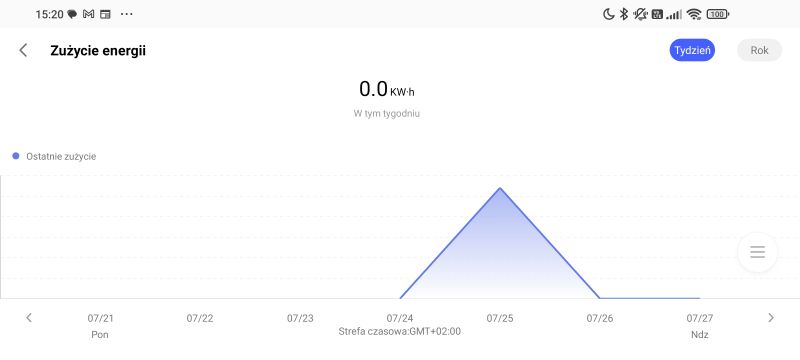Tap the moon do-not-disturb icon

[608, 14]
